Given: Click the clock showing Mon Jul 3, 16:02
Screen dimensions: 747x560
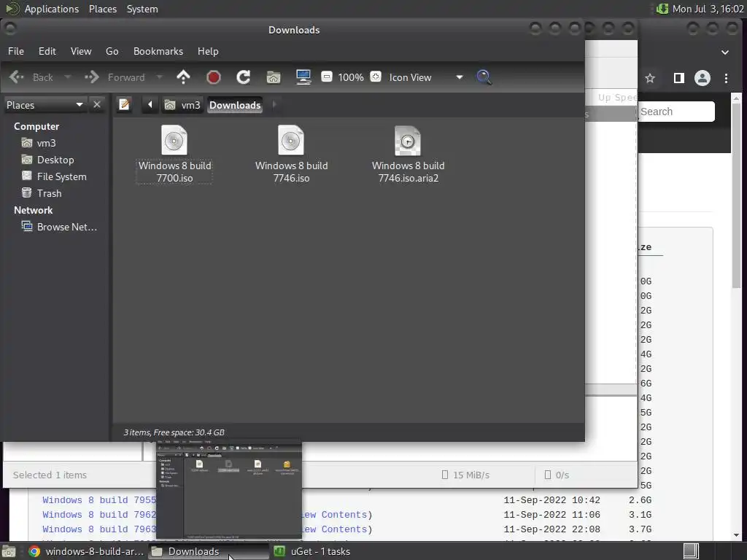Looking at the screenshot, I should point(708,9).
